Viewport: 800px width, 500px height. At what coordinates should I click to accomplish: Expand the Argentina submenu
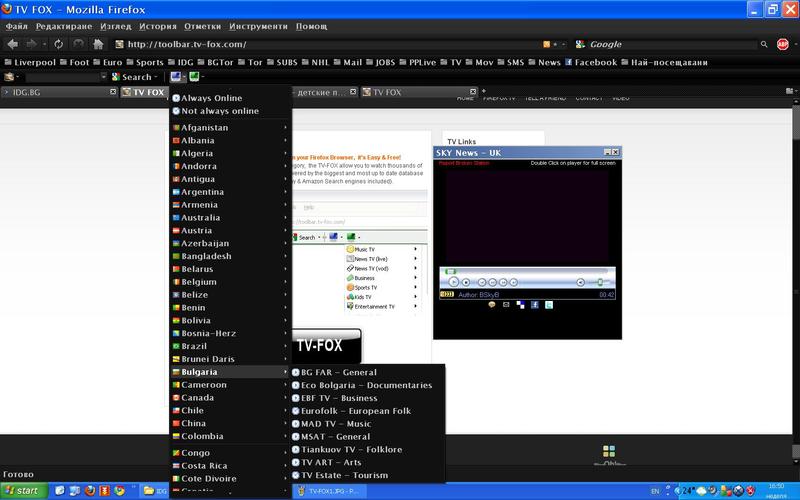(x=231, y=192)
